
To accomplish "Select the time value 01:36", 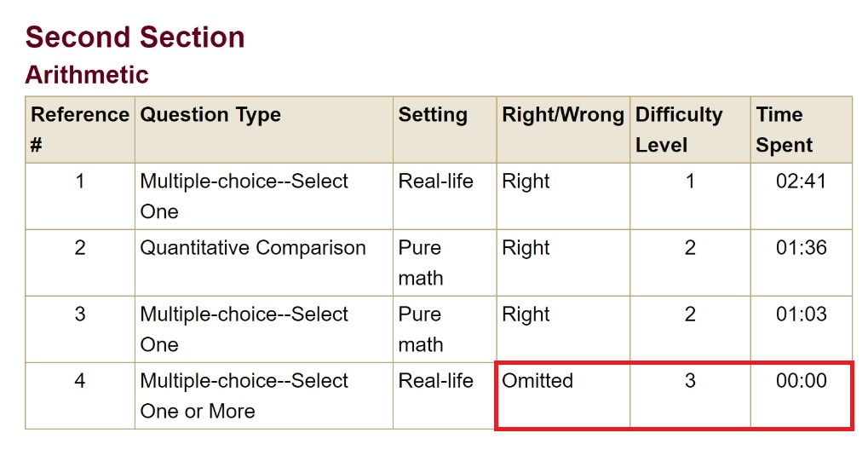I will click(801, 248).
